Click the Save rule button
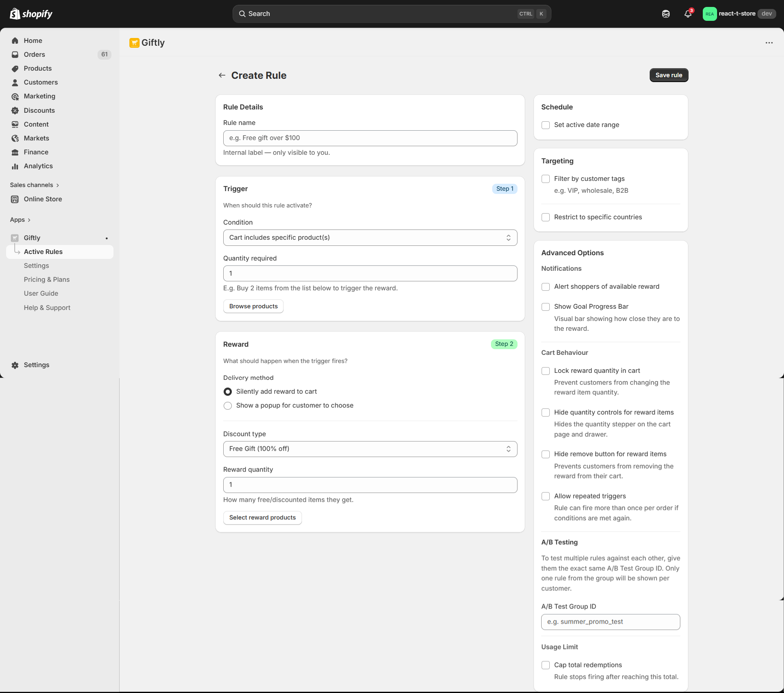Image resolution: width=784 pixels, height=693 pixels. click(x=669, y=75)
